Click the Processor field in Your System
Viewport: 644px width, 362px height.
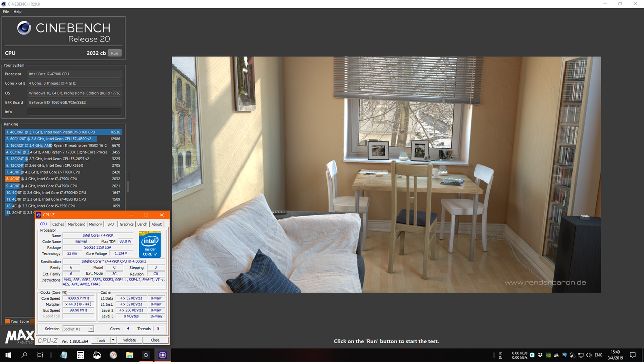pyautogui.click(x=74, y=74)
